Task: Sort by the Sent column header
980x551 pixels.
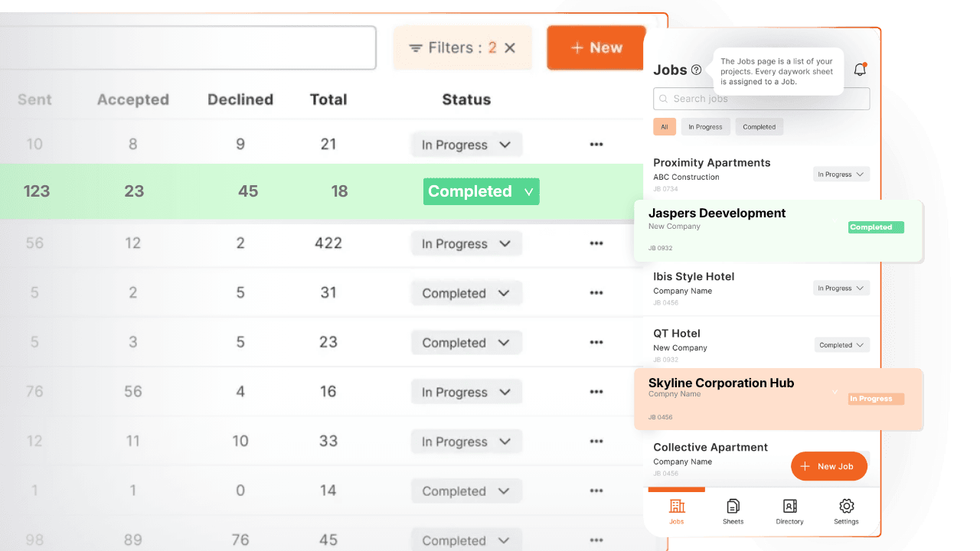Action: pos(34,99)
